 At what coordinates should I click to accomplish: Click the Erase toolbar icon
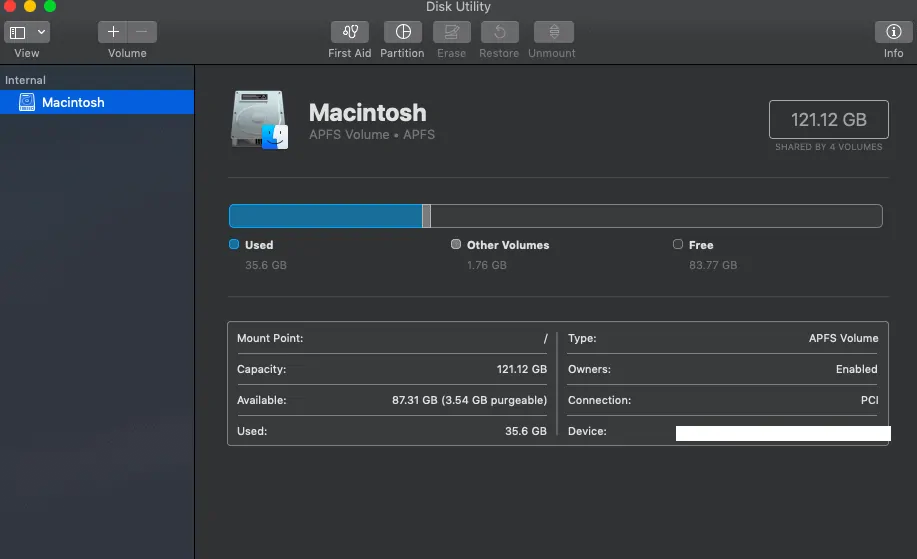click(451, 32)
